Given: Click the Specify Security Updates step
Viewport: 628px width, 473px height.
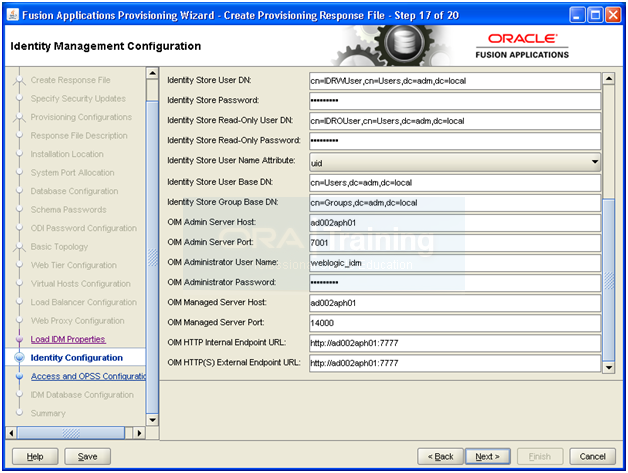Looking at the screenshot, I should click(78, 99).
